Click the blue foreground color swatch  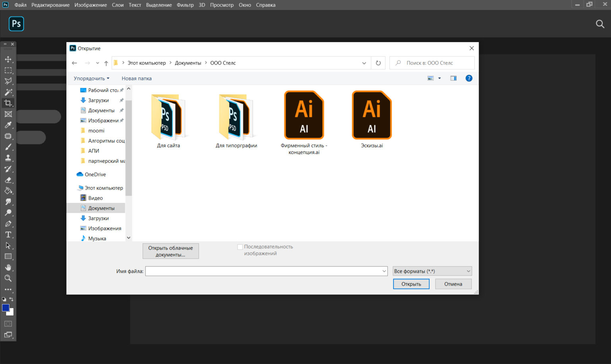pos(6,308)
